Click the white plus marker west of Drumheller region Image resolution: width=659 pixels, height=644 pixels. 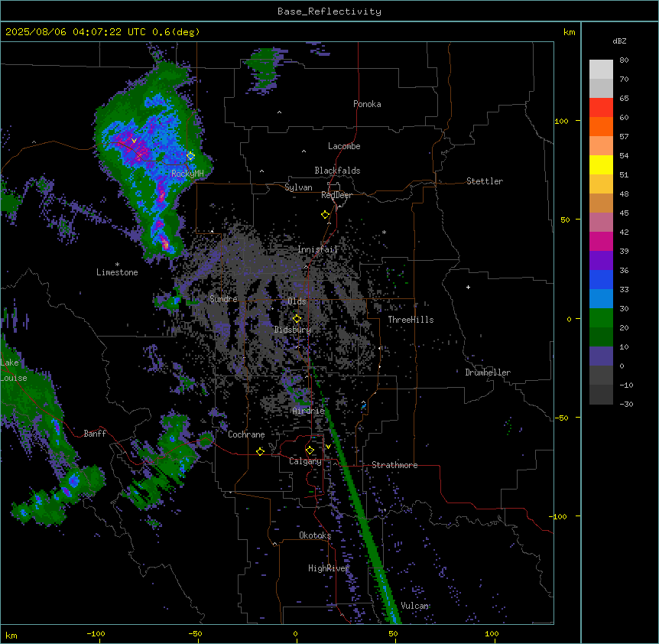pos(468,287)
